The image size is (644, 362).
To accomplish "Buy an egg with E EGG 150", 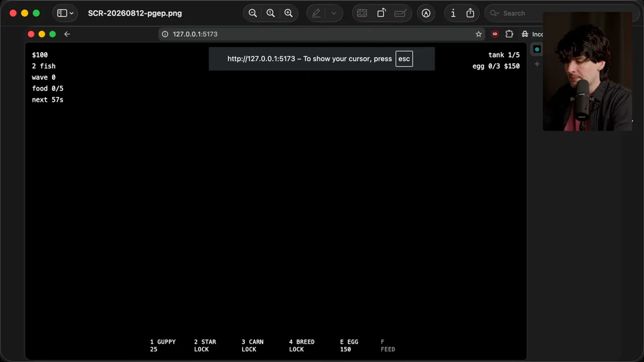I will tap(349, 346).
